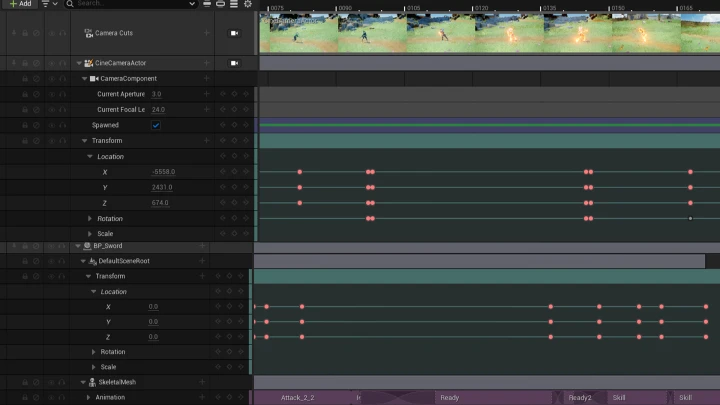720x405 pixels.
Task: Open the sequencer outliner settings gear
Action: click(x=247, y=4)
